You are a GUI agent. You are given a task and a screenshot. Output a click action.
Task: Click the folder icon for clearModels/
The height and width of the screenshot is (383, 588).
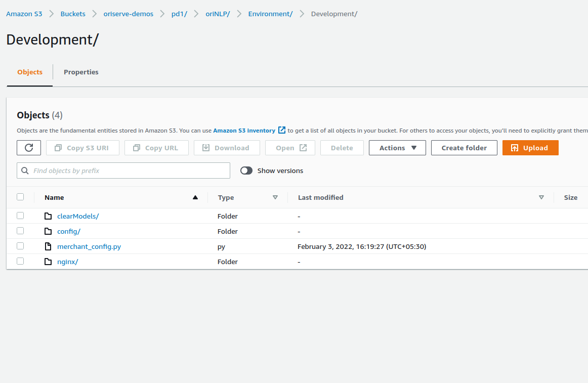(x=48, y=216)
